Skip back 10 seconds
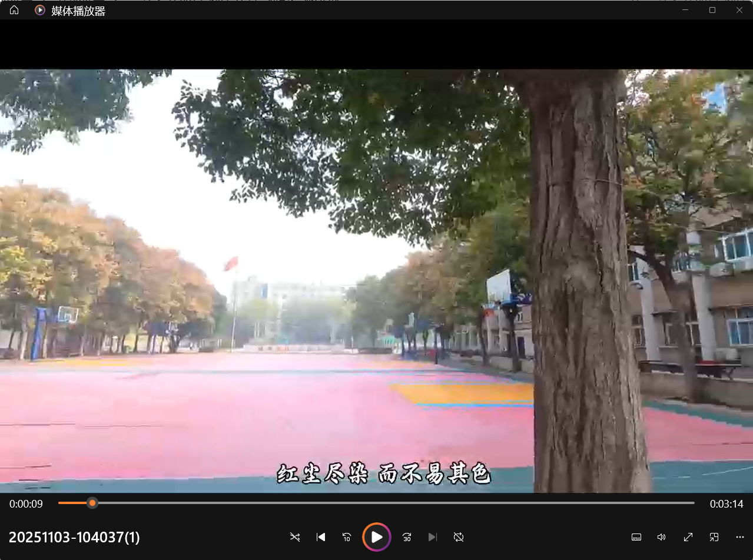The width and height of the screenshot is (753, 560). pos(347,537)
